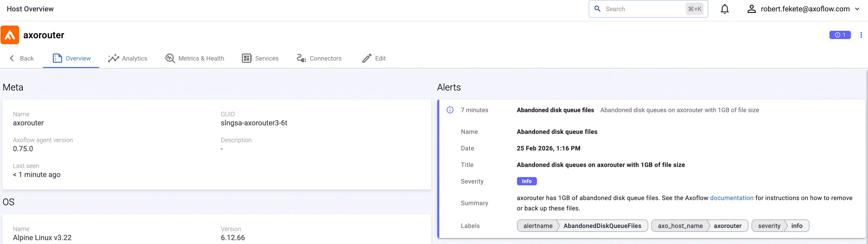Click the Meta name value axorouter
Image resolution: width=868 pixels, height=244 pixels.
click(x=28, y=123)
